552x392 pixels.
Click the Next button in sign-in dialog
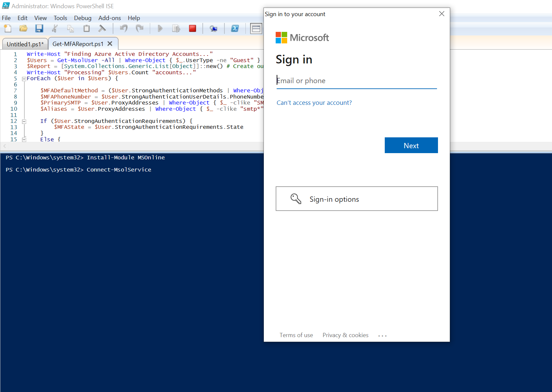coord(411,145)
